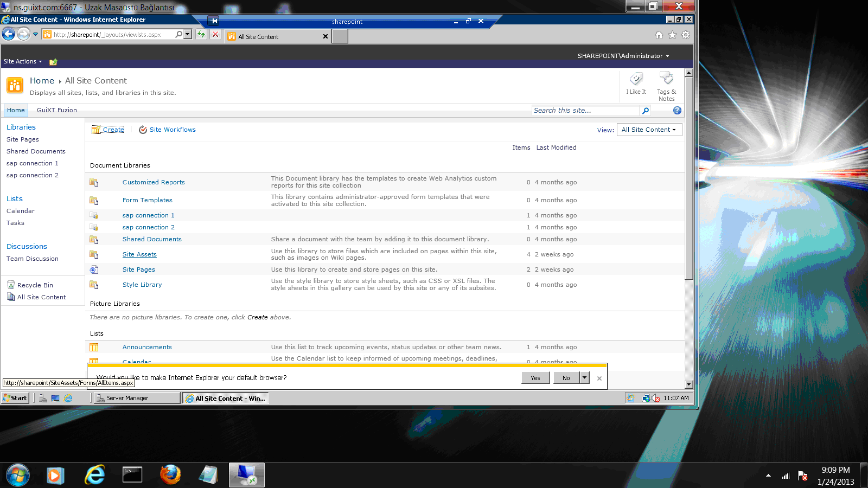Image resolution: width=868 pixels, height=488 pixels.
Task: Open Calendar in the sidebar
Action: tap(21, 211)
